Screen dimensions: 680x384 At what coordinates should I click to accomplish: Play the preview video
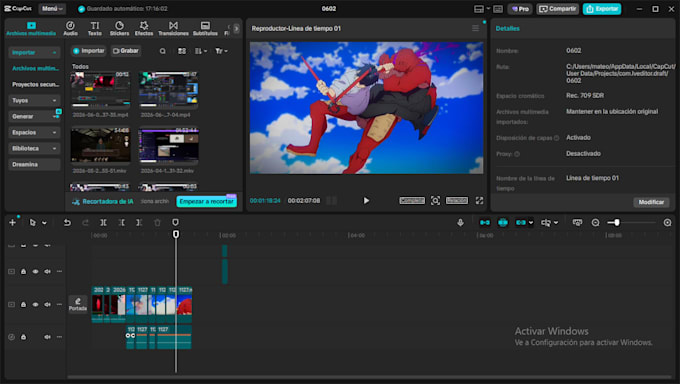366,200
